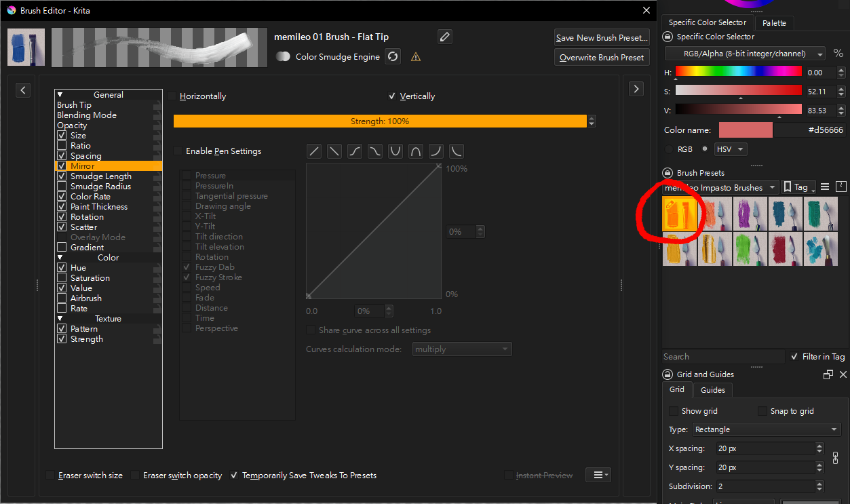The height and width of the screenshot is (504, 850).
Task: Open the Tag button dropdown
Action: pos(798,187)
